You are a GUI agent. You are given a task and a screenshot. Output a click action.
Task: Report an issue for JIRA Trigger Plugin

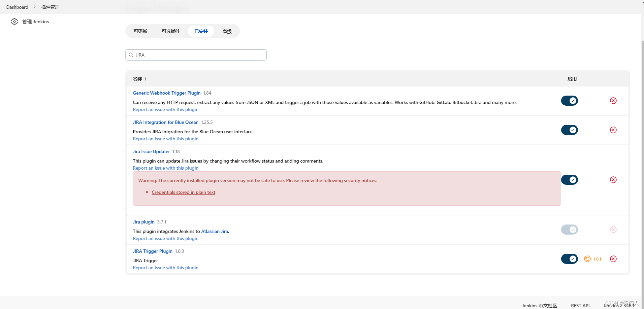[166, 268]
